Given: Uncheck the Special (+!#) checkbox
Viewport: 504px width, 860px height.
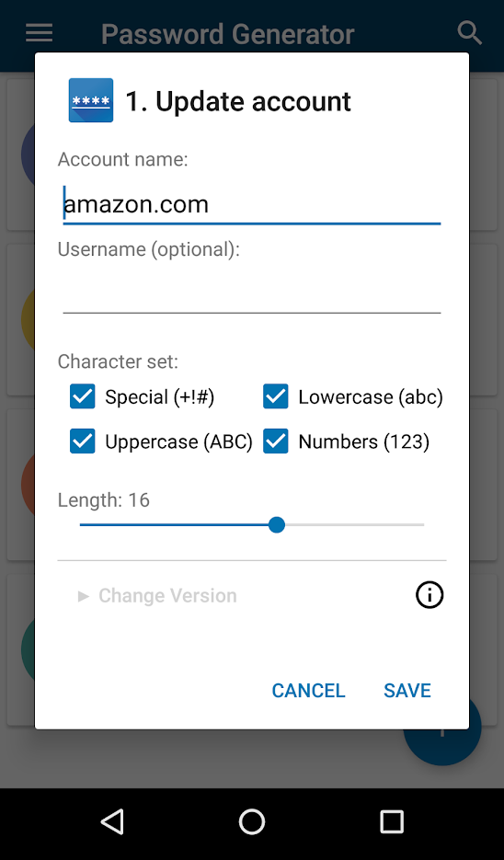Looking at the screenshot, I should coord(83,396).
